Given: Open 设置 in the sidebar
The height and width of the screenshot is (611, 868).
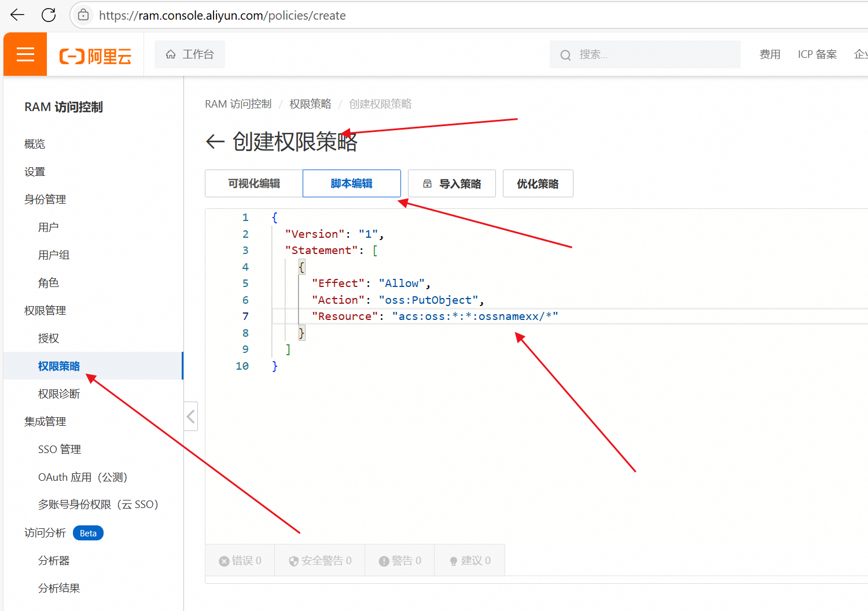Looking at the screenshot, I should 35,172.
